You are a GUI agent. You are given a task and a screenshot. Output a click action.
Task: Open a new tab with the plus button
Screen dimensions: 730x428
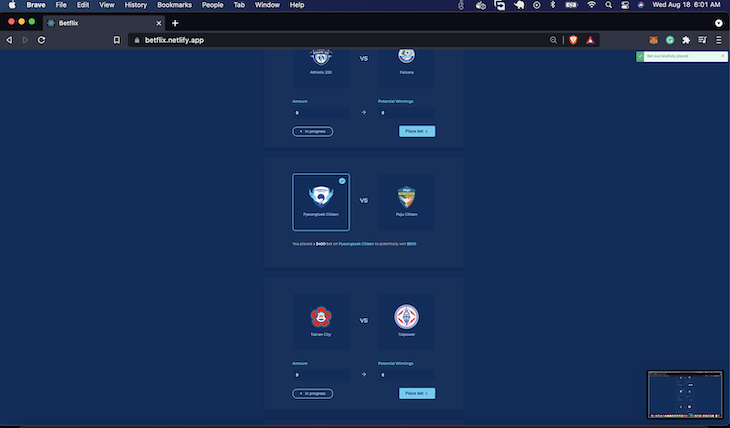[x=175, y=23]
